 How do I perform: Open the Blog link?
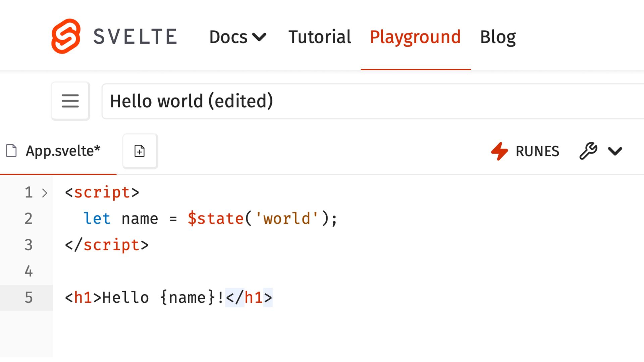click(x=498, y=37)
